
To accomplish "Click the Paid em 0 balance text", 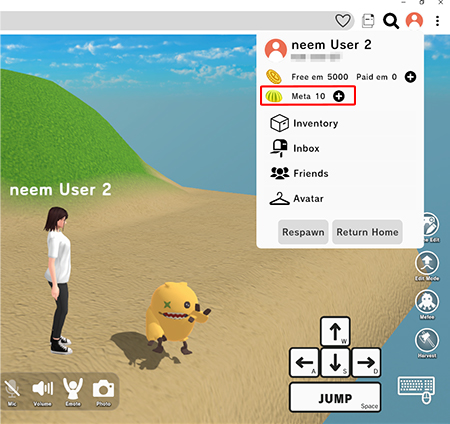I will pos(377,77).
